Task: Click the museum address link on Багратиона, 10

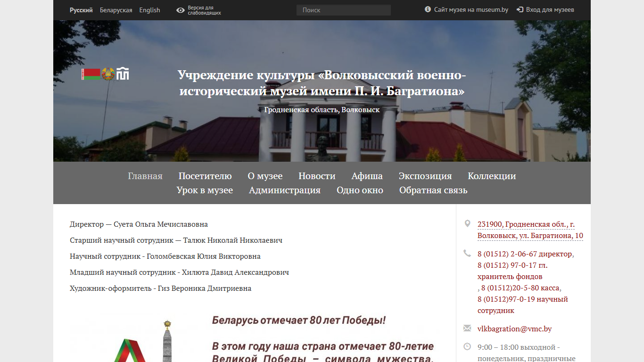Action: click(x=530, y=230)
